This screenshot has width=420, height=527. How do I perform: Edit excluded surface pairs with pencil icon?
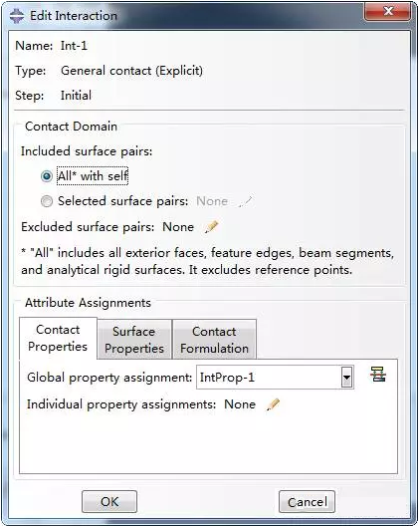click(x=212, y=227)
